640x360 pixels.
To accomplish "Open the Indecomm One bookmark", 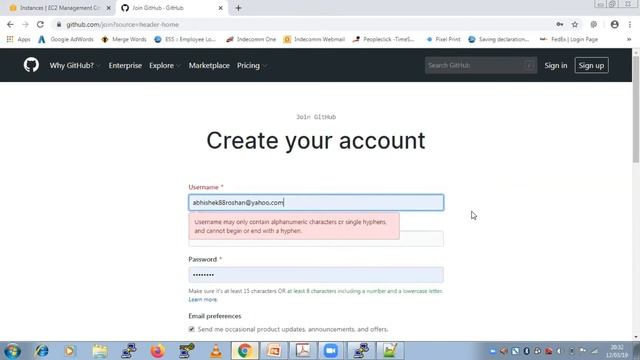I will click(x=251, y=39).
